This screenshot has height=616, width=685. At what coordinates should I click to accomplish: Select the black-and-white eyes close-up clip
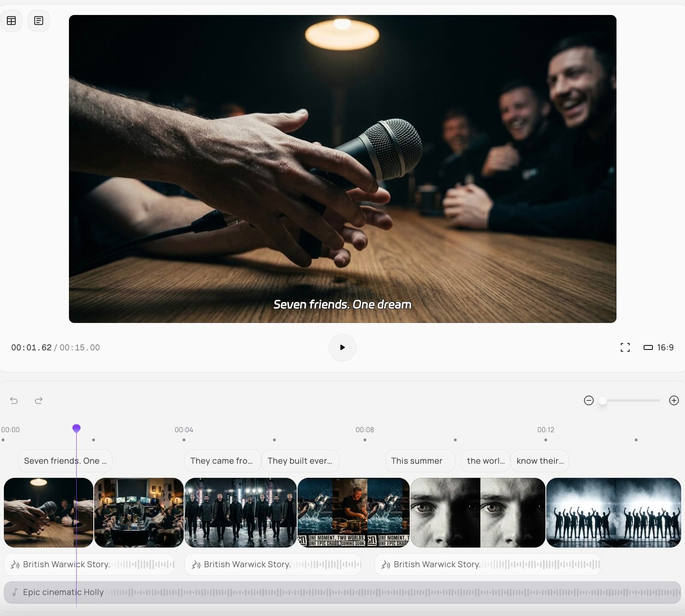pyautogui.click(x=477, y=512)
